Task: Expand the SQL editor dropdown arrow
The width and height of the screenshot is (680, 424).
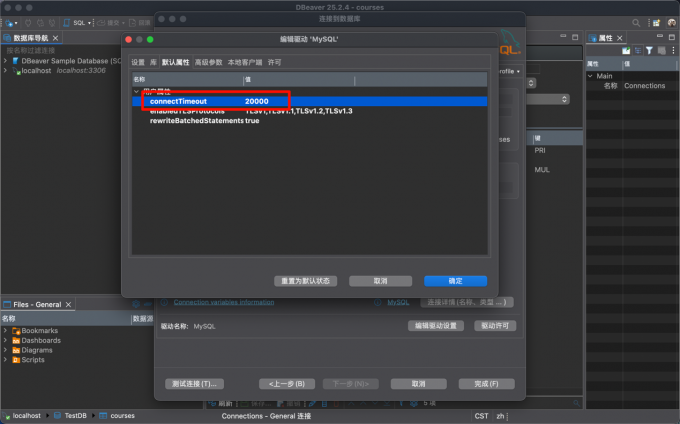Action: point(89,23)
